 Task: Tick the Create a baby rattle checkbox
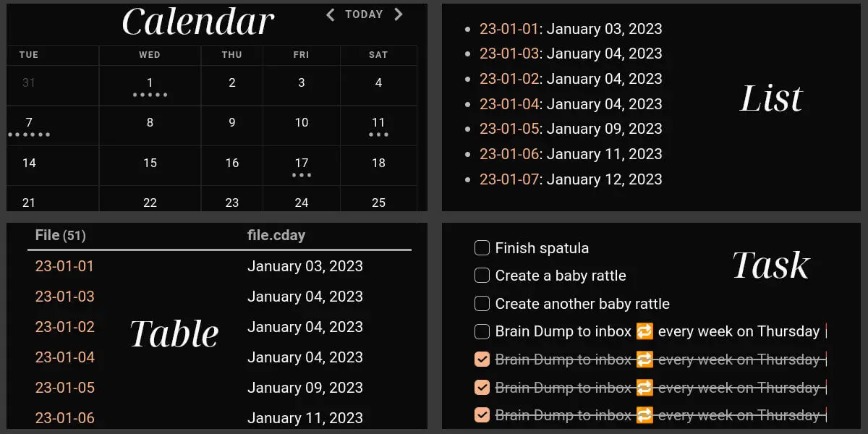tap(482, 276)
